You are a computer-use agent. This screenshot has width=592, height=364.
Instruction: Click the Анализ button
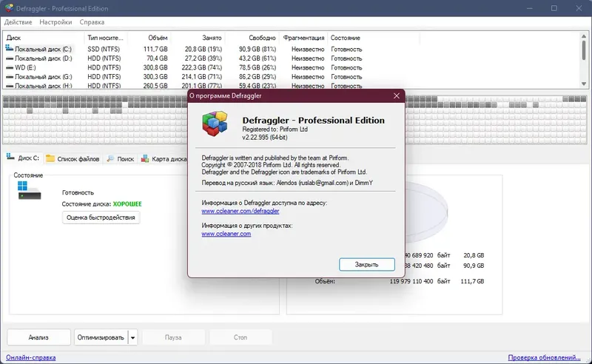coord(38,337)
